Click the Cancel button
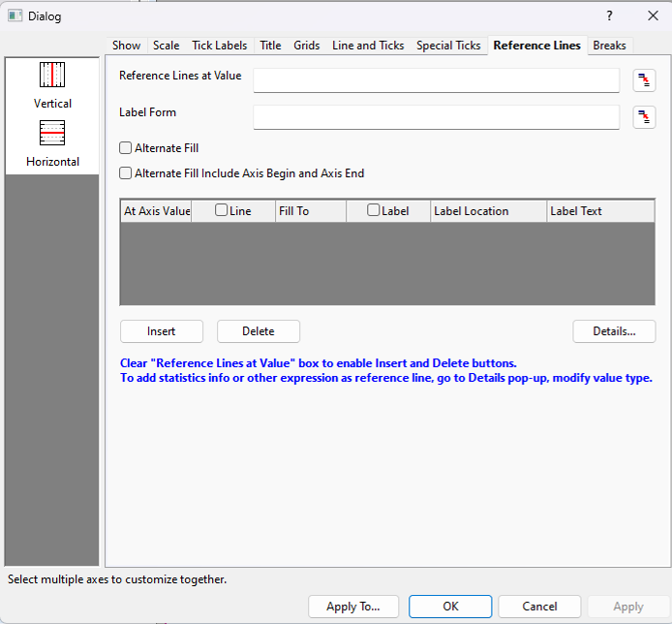This screenshot has height=624, width=672. [x=539, y=607]
